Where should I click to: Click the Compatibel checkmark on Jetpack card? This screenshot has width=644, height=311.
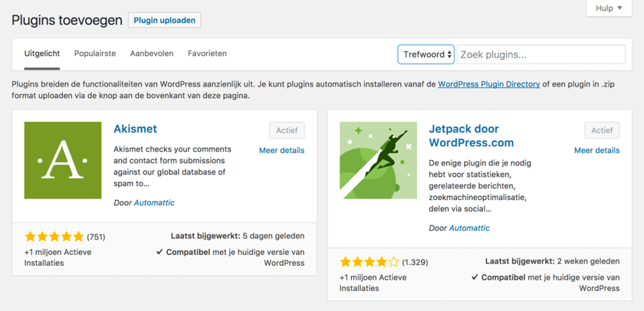coord(475,277)
